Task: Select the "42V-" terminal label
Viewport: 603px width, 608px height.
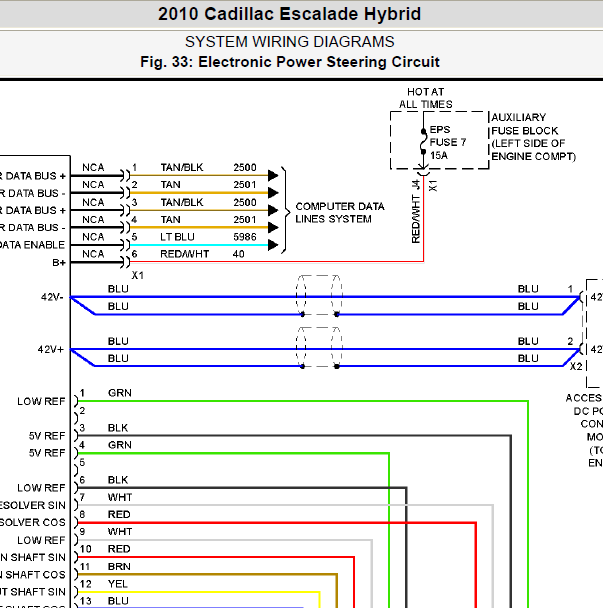Action: [x=52, y=297]
